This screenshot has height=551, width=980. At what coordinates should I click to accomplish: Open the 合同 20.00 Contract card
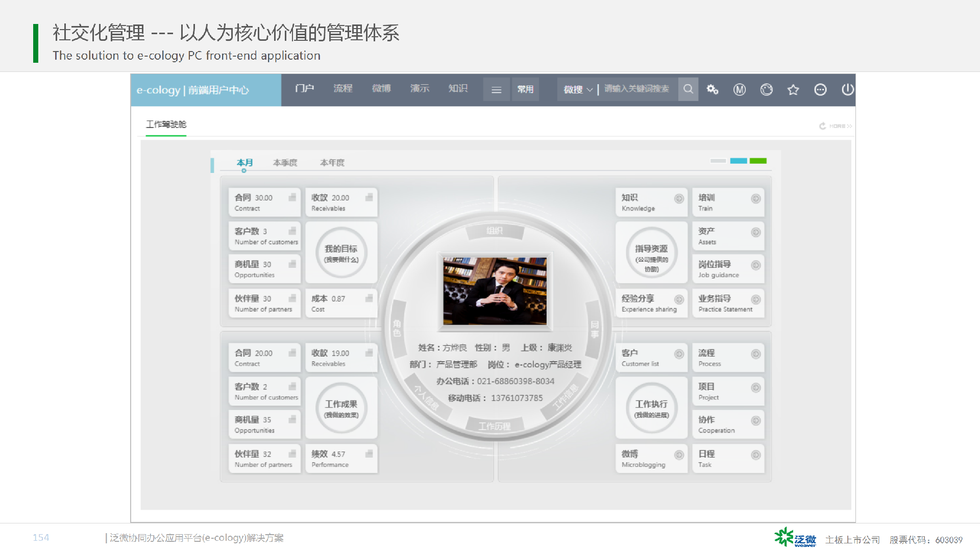[264, 358]
